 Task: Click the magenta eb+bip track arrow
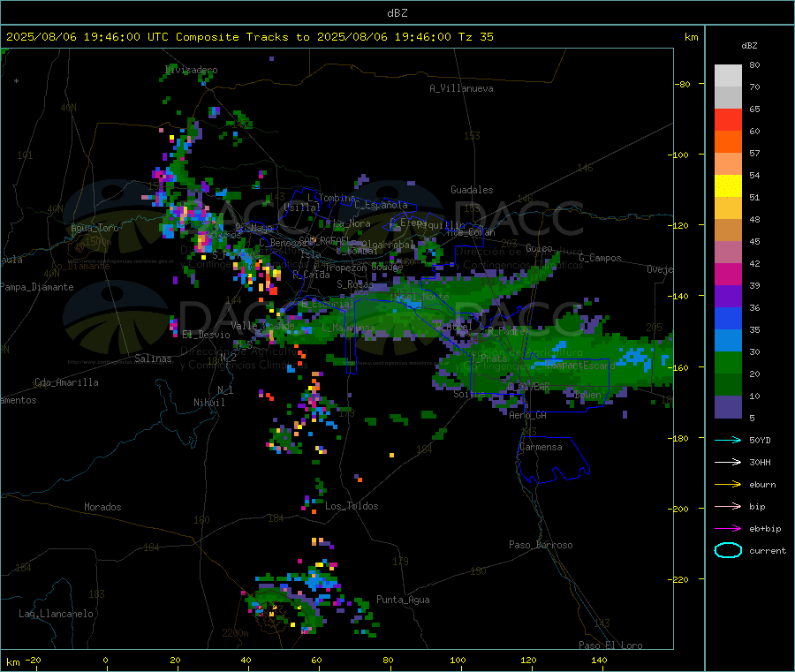point(728,528)
